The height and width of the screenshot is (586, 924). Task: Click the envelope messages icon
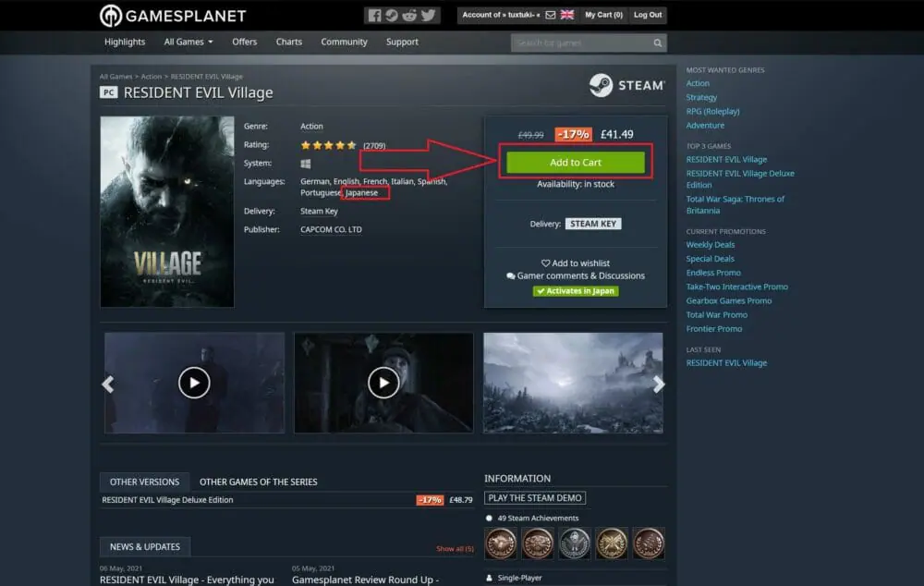point(551,15)
